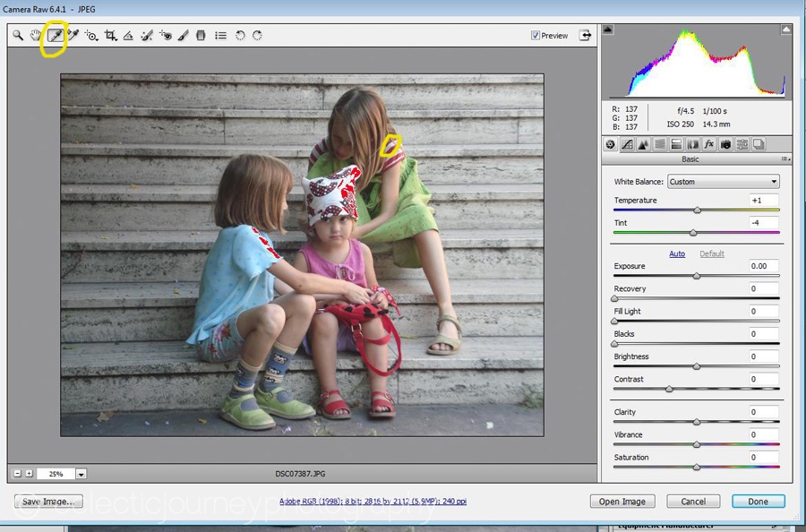Choose the Red Eye Removal tool
The width and height of the screenshot is (806, 532).
click(x=167, y=36)
